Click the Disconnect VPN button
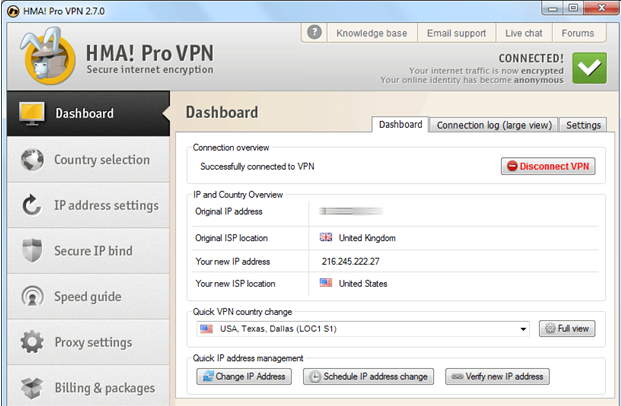The height and width of the screenshot is (406, 621). pyautogui.click(x=548, y=166)
